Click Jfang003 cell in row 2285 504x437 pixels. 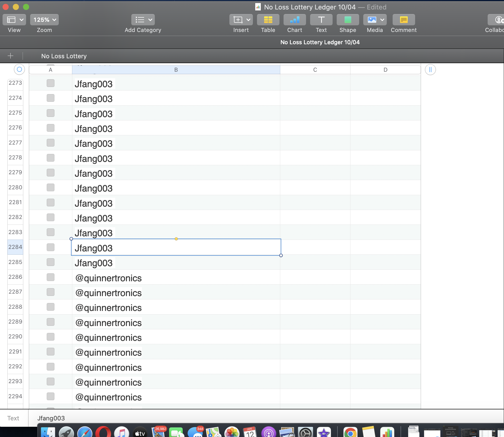click(x=176, y=262)
